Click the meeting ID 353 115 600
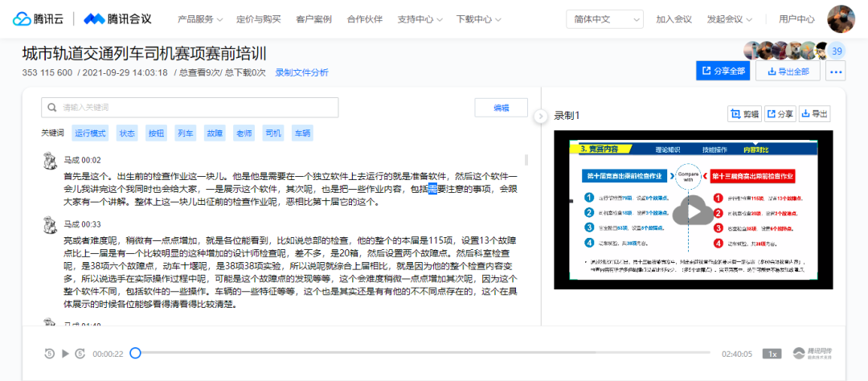The height and width of the screenshot is (381, 868). click(47, 72)
